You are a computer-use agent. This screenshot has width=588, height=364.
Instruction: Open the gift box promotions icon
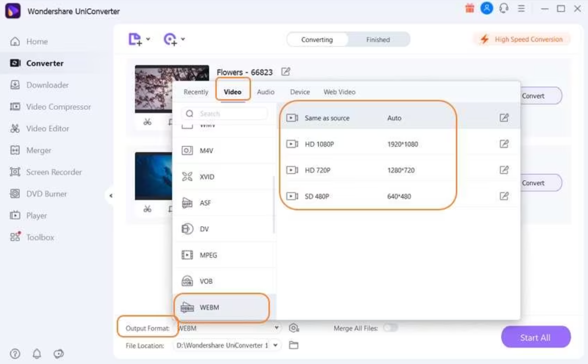click(469, 8)
